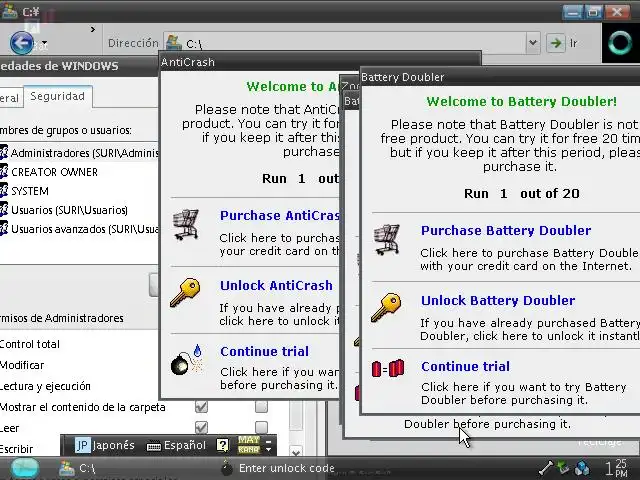The width and height of the screenshot is (640, 480).
Task: Click the gold key icon in AntiCrash
Action: point(185,292)
